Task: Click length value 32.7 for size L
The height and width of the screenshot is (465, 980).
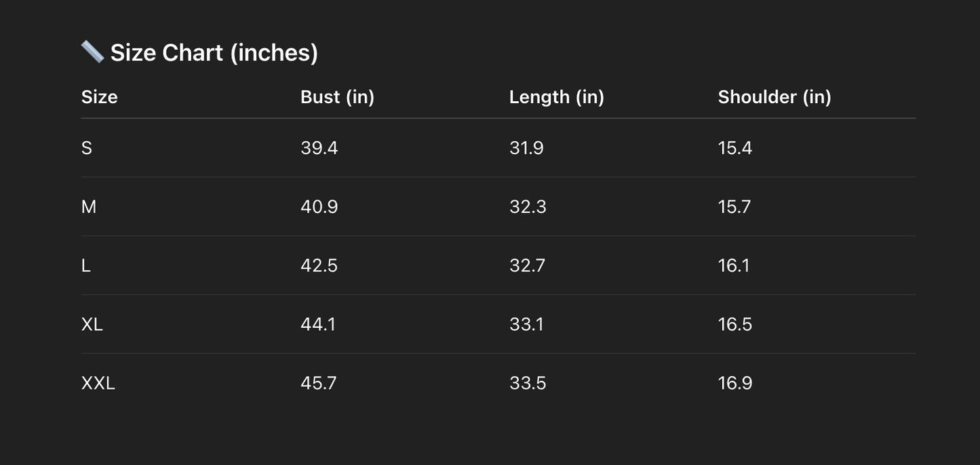Action: 527,265
